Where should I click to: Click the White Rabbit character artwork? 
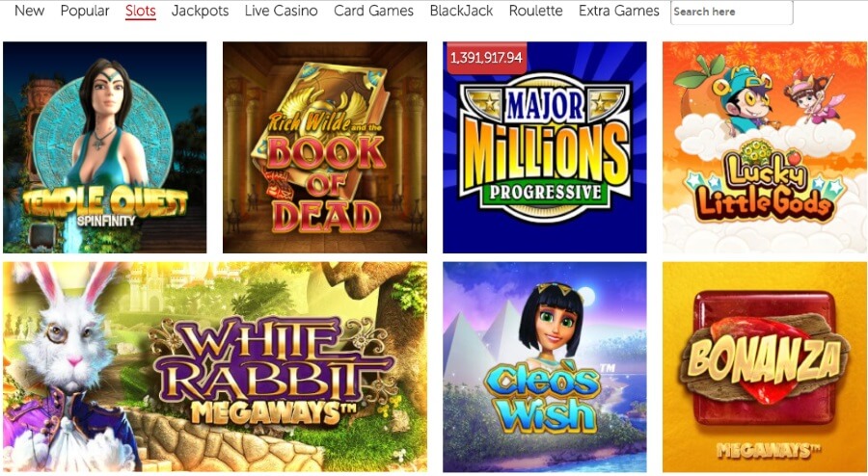(69, 368)
